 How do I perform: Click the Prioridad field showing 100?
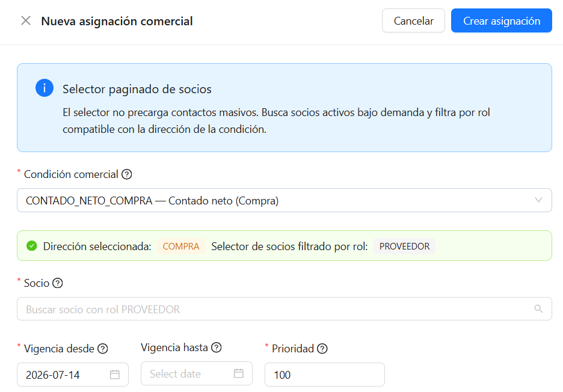[x=325, y=375]
